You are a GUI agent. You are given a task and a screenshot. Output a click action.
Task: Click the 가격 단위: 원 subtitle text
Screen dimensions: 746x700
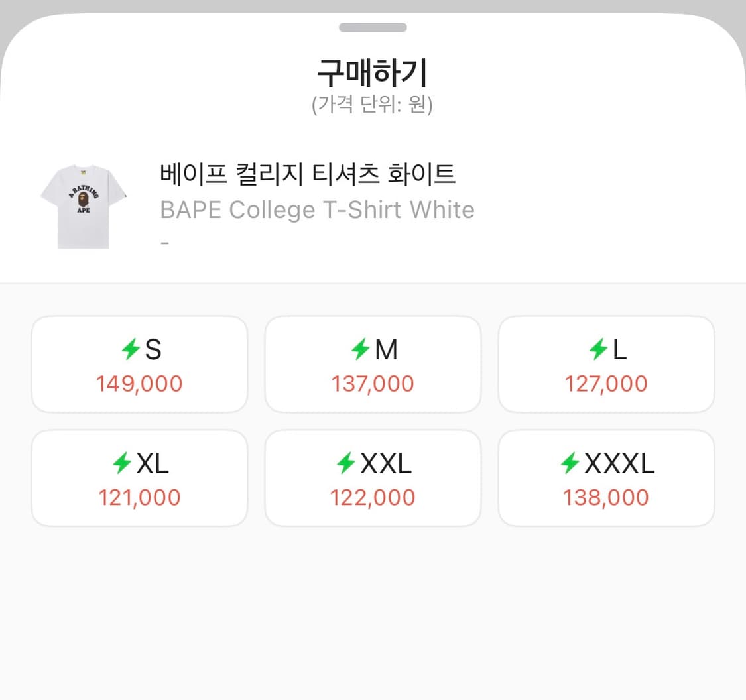coord(373,104)
